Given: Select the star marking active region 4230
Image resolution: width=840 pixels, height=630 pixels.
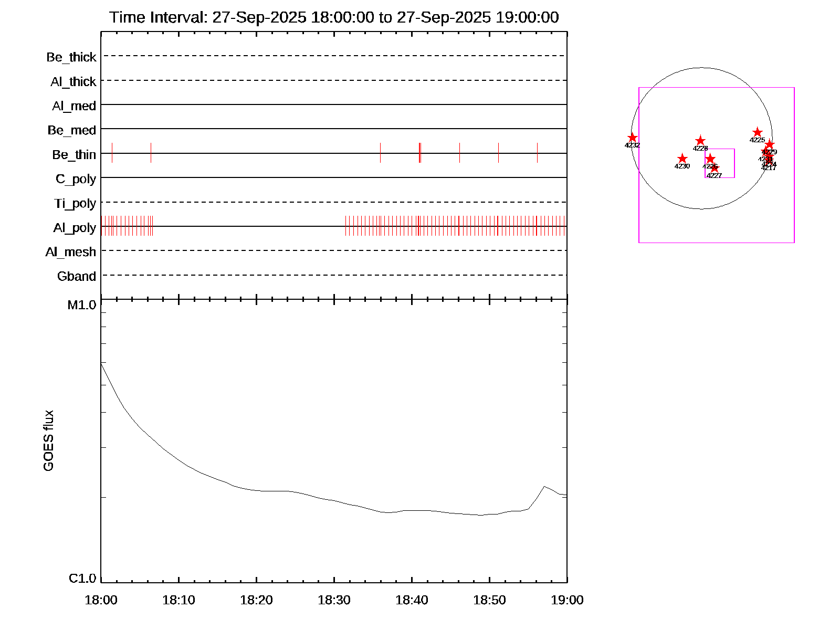Looking at the screenshot, I should click(x=682, y=159).
